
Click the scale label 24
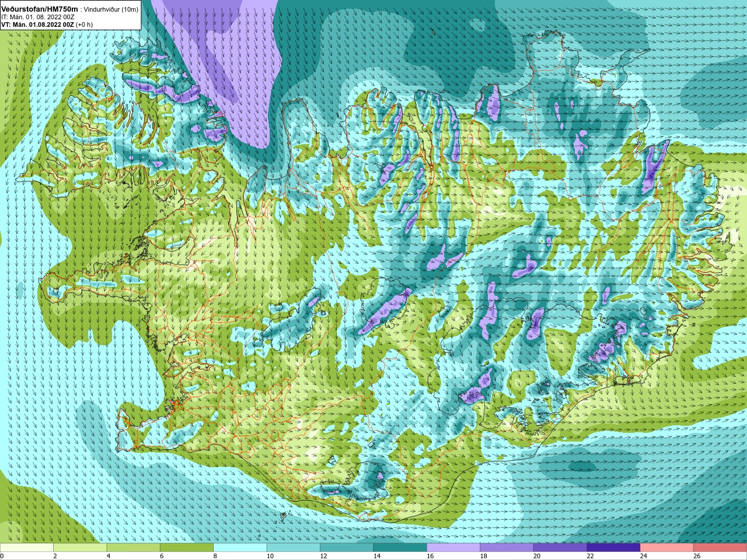tap(644, 556)
